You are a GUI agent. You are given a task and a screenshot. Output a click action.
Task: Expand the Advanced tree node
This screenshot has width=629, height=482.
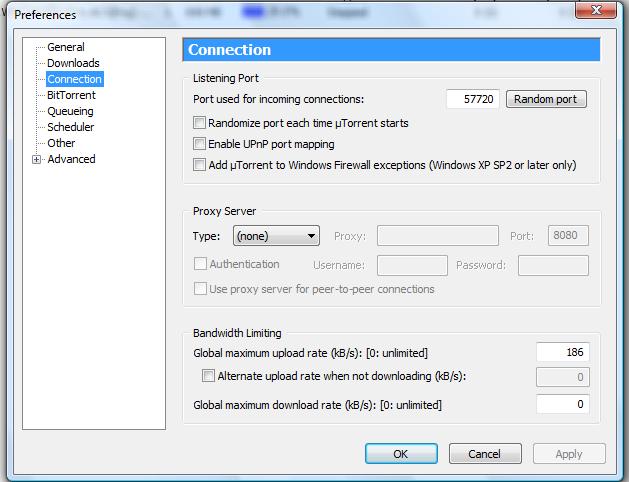pos(37,160)
